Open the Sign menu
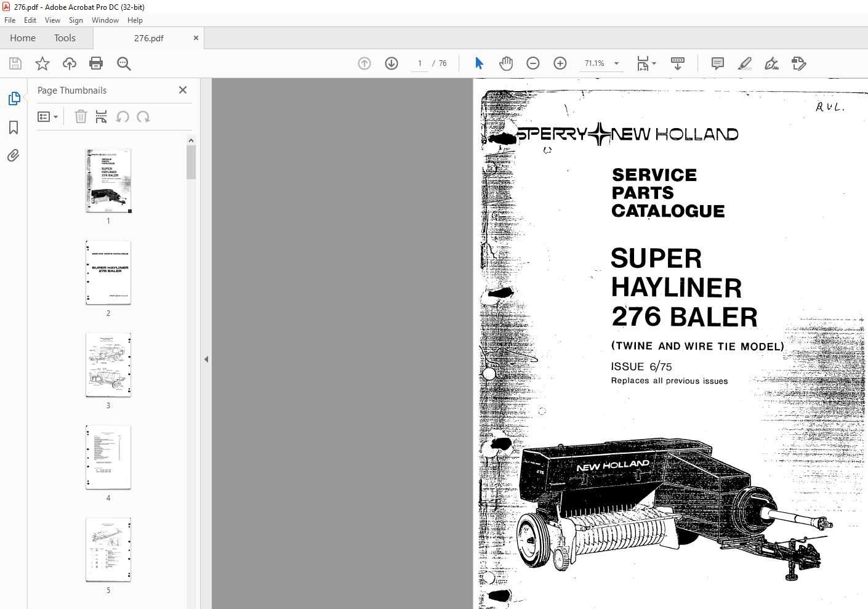This screenshot has width=868, height=609. pyautogui.click(x=76, y=20)
